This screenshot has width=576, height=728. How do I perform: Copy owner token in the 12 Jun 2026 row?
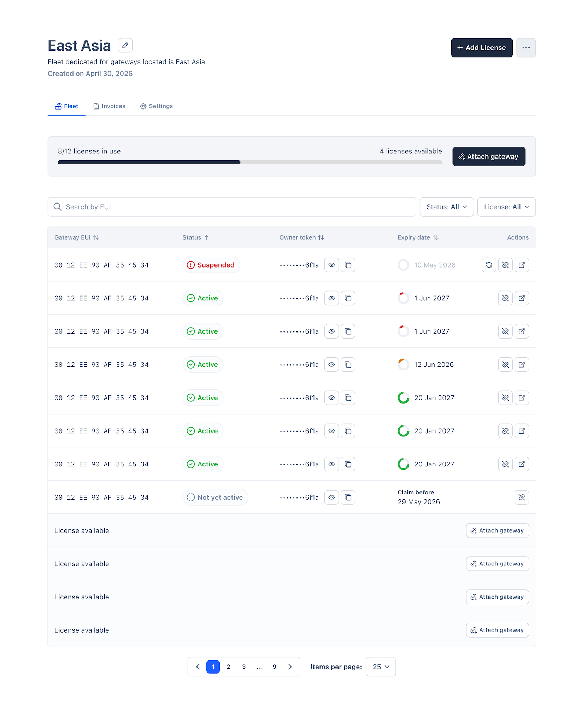pyautogui.click(x=348, y=365)
